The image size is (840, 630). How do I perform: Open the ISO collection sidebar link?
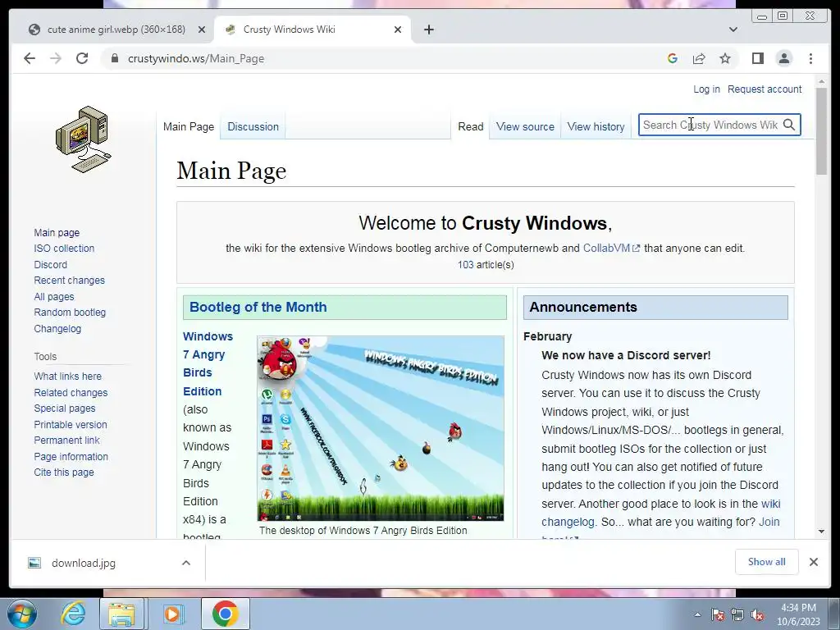[64, 249]
